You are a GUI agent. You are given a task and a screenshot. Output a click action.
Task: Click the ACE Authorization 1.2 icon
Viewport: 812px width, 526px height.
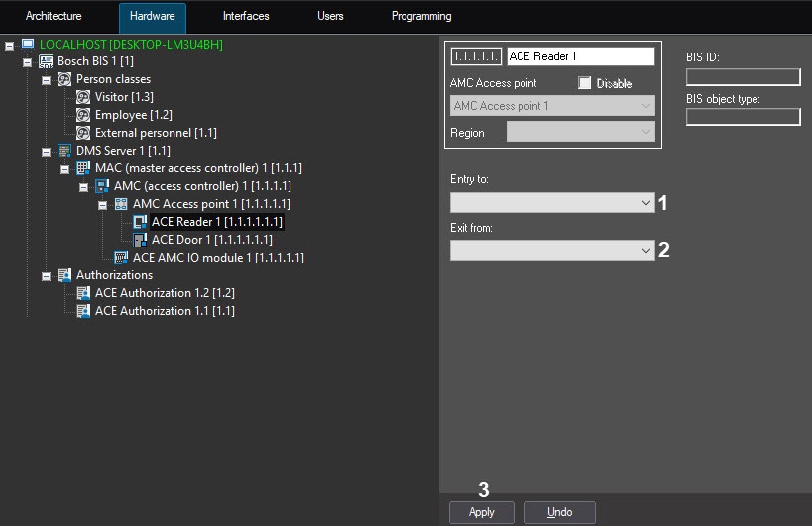coord(84,293)
